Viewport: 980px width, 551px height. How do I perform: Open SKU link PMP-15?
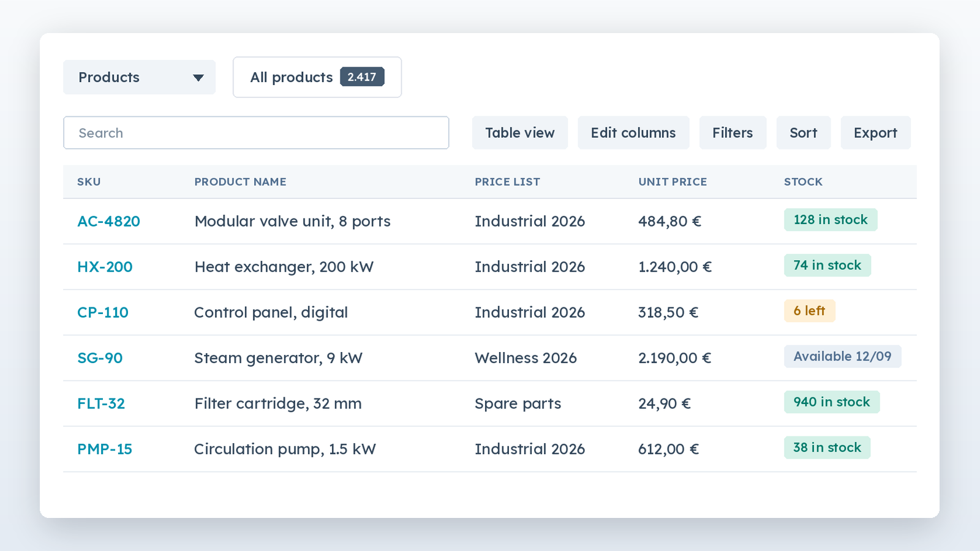105,449
